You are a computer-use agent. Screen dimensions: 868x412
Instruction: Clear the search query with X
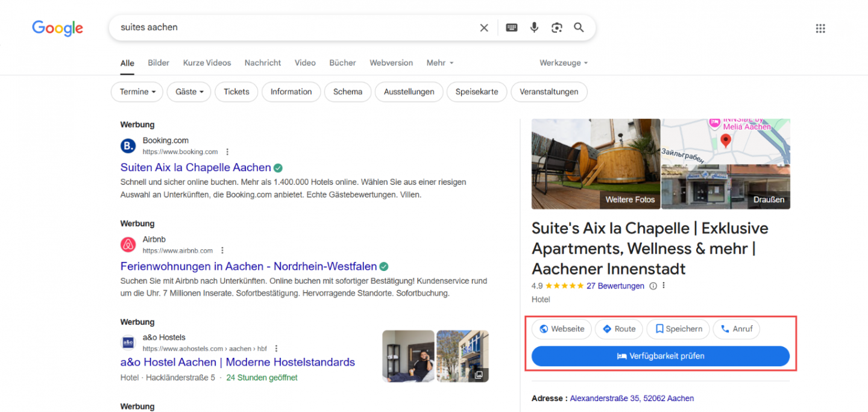(484, 28)
